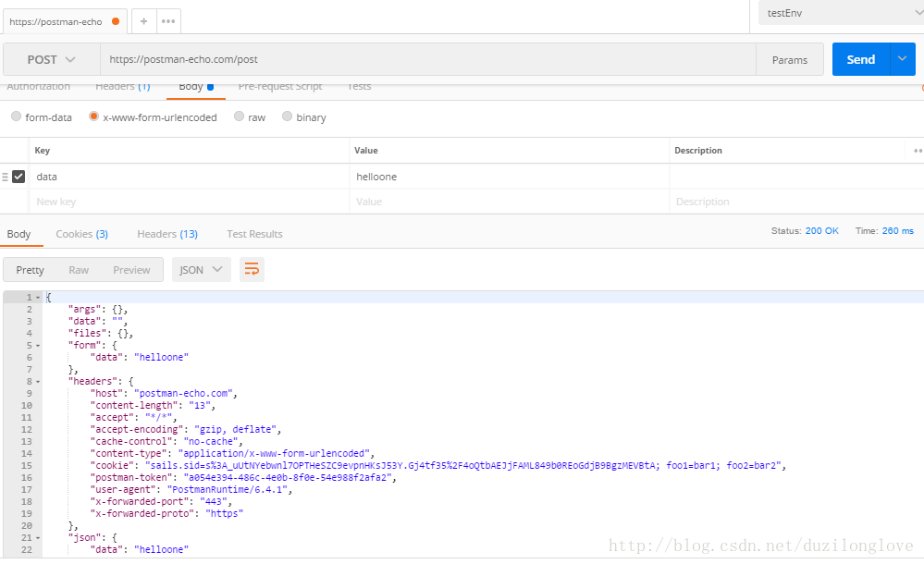Select the form-data radio option
This screenshot has width=924, height=564.
17,117
